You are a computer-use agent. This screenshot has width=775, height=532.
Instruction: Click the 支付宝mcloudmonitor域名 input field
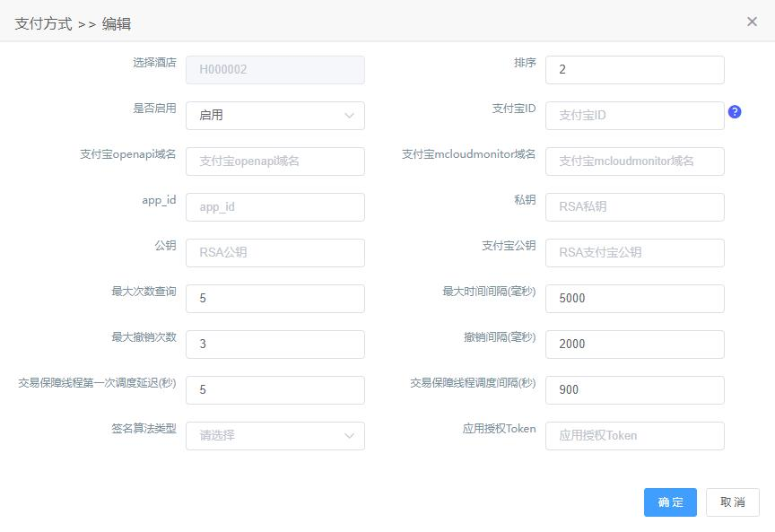[x=635, y=161]
